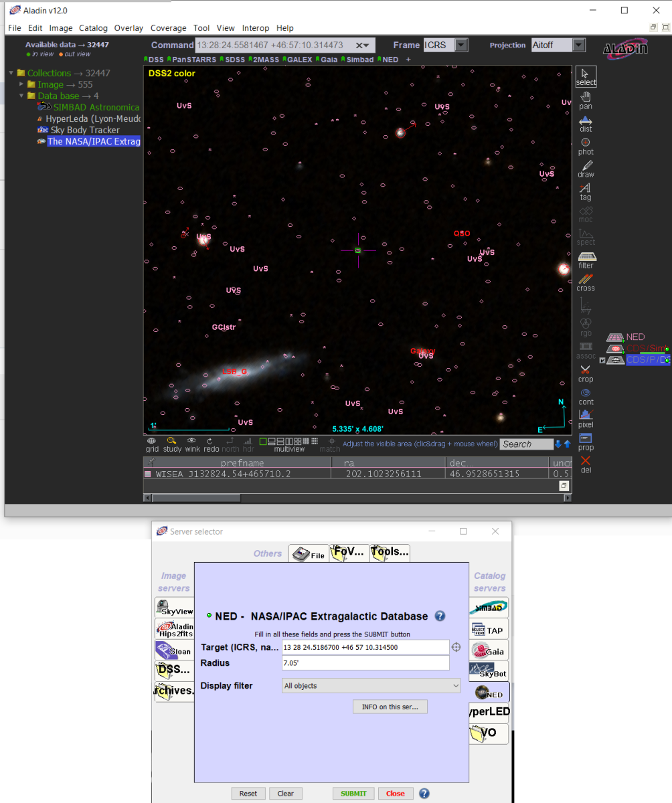672x803 pixels.
Task: Click the cross match tool
Action: pos(586,282)
